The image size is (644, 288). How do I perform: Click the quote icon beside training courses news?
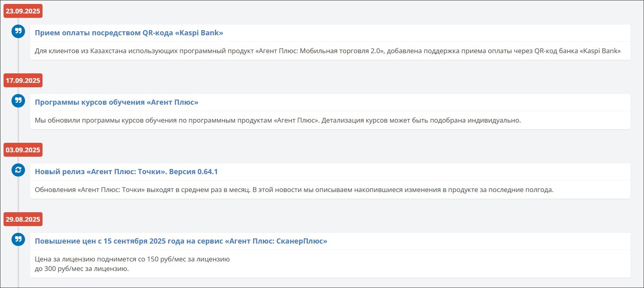point(18,101)
